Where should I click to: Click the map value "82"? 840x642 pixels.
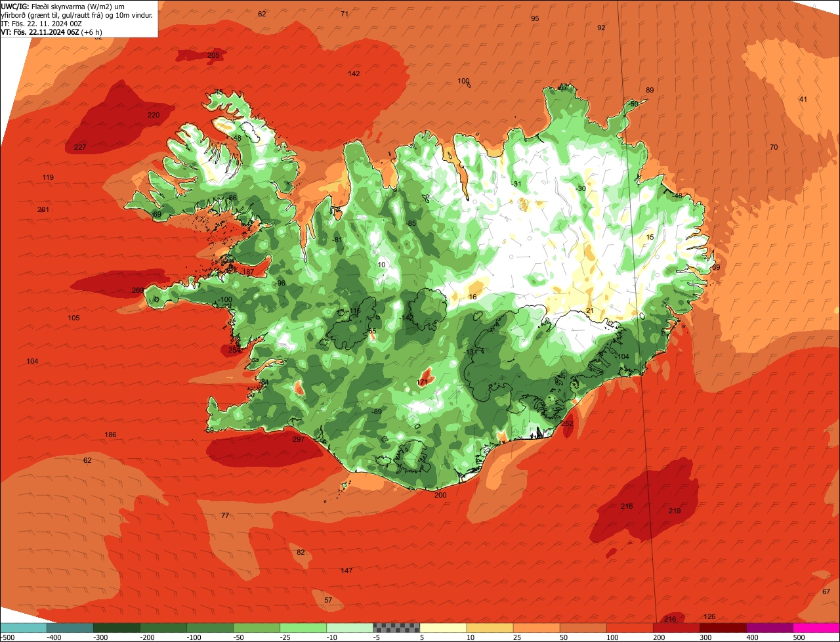[x=301, y=552]
